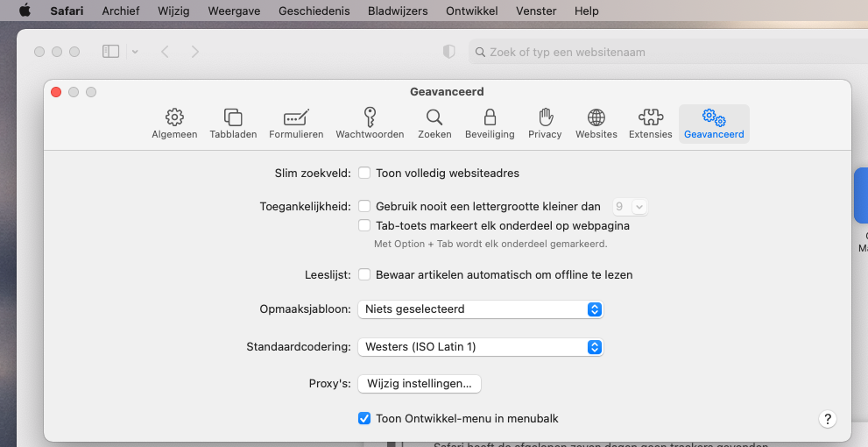Viewport: 868px width, 447px height.
Task: Open the lettergrootte size dropdown
Action: (630, 207)
